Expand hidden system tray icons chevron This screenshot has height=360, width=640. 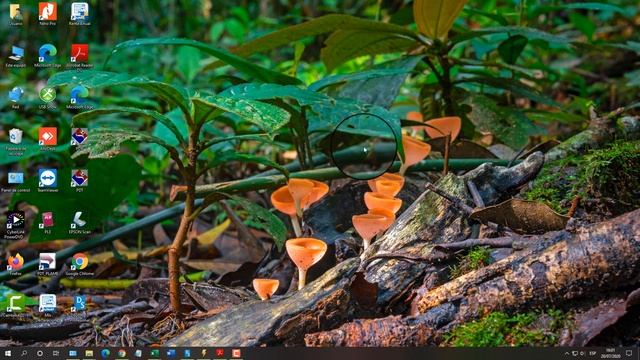(x=567, y=353)
